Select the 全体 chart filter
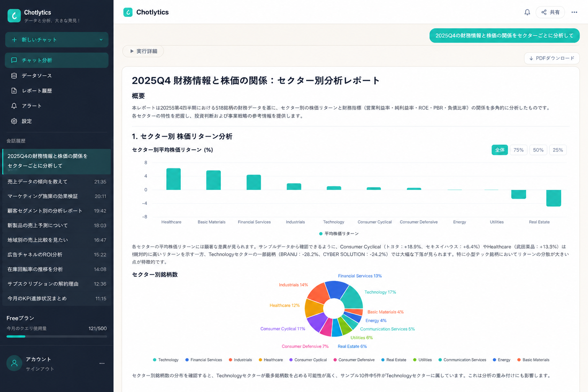Viewport: 588px width, 392px height. coord(500,150)
